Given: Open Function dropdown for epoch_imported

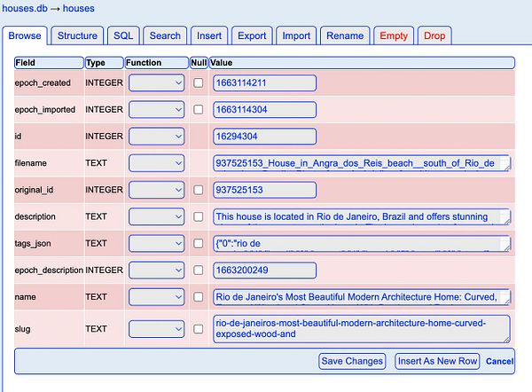Looking at the screenshot, I should point(156,110).
